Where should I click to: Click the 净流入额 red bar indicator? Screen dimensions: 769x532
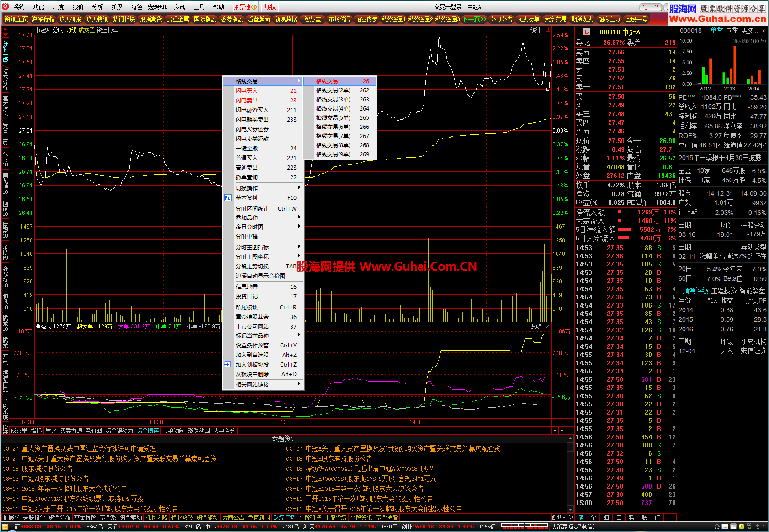click(x=619, y=212)
